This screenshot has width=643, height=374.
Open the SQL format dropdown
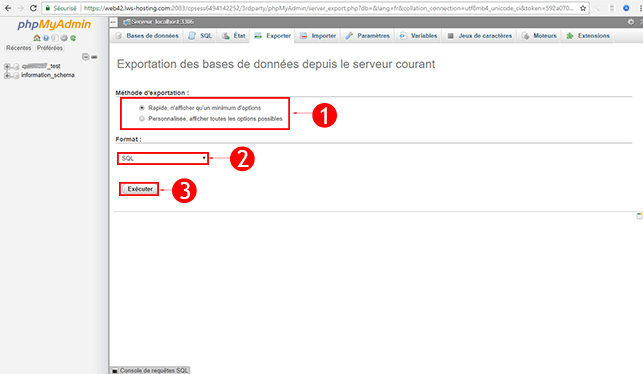click(x=163, y=158)
